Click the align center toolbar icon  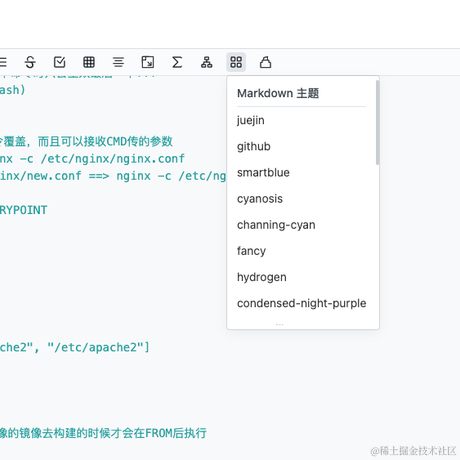(x=118, y=62)
